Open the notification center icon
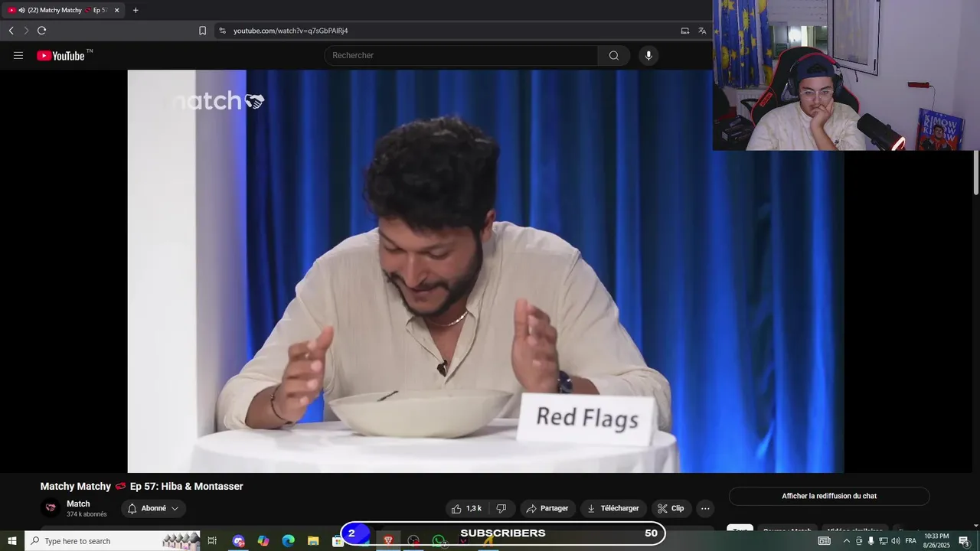 pos(964,541)
